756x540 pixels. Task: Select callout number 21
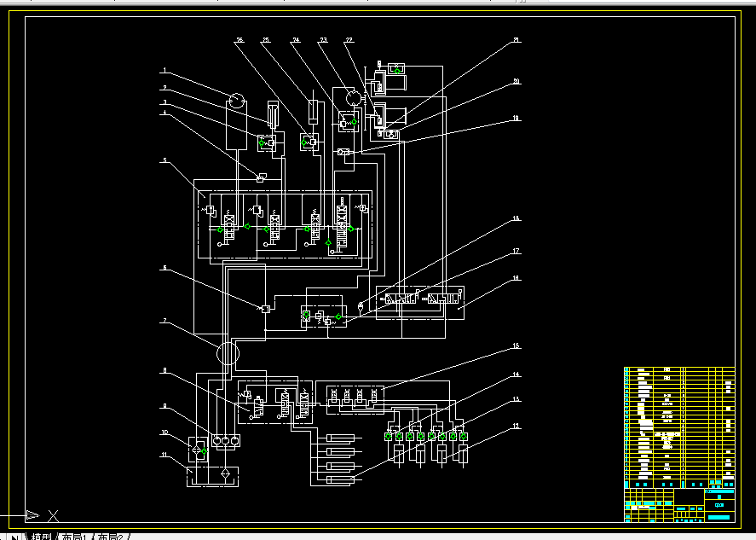pyautogui.click(x=517, y=40)
